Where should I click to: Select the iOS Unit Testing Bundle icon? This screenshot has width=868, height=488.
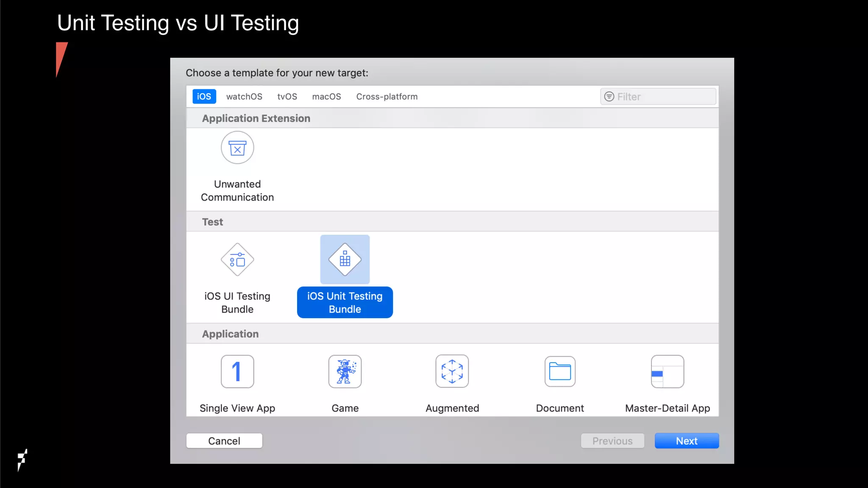(345, 260)
